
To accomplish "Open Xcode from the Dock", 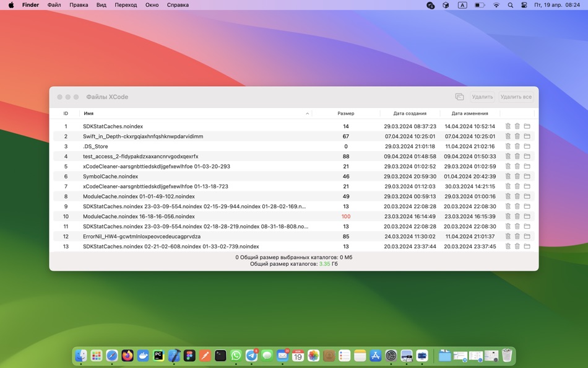I will point(174,355).
